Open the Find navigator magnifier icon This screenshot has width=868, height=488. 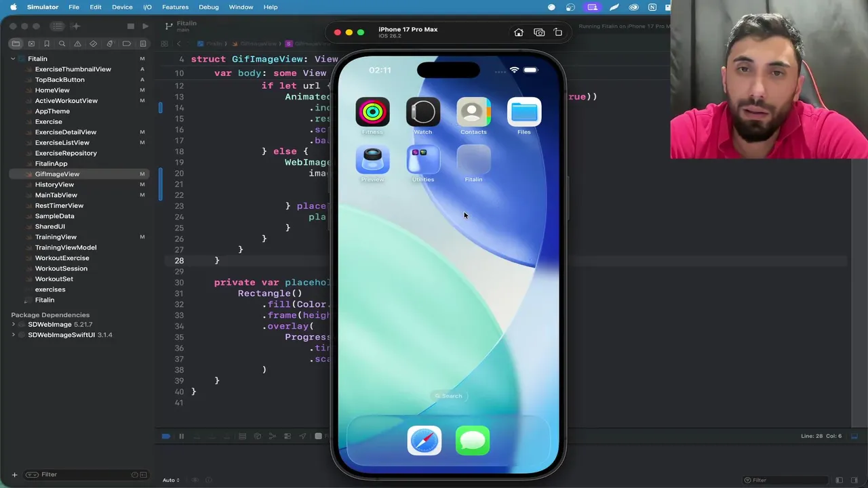pyautogui.click(x=62, y=43)
